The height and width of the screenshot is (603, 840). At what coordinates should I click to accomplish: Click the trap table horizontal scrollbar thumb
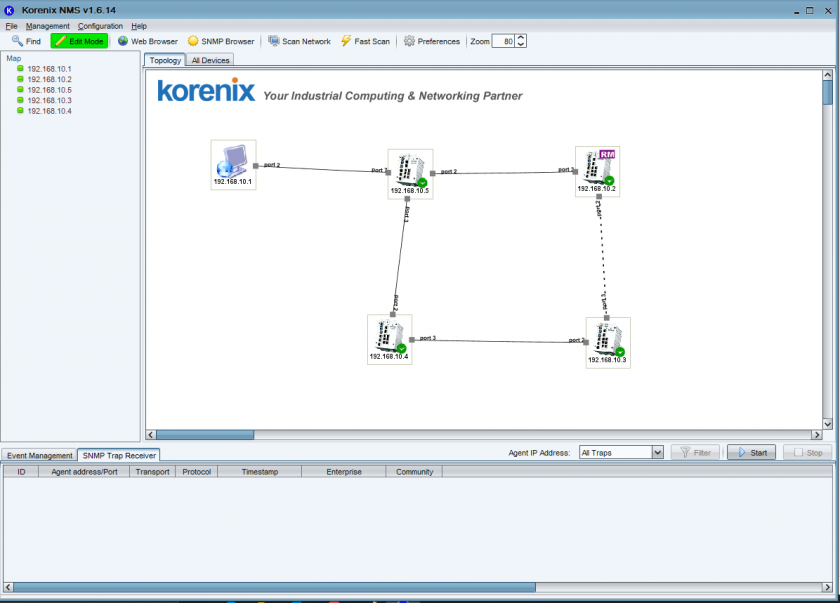(274, 587)
